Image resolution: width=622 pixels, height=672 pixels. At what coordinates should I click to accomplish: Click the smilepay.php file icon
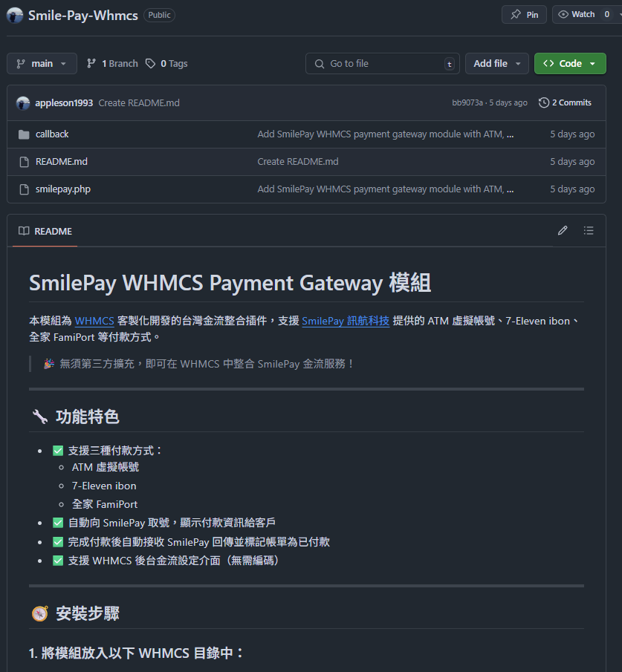[23, 189]
